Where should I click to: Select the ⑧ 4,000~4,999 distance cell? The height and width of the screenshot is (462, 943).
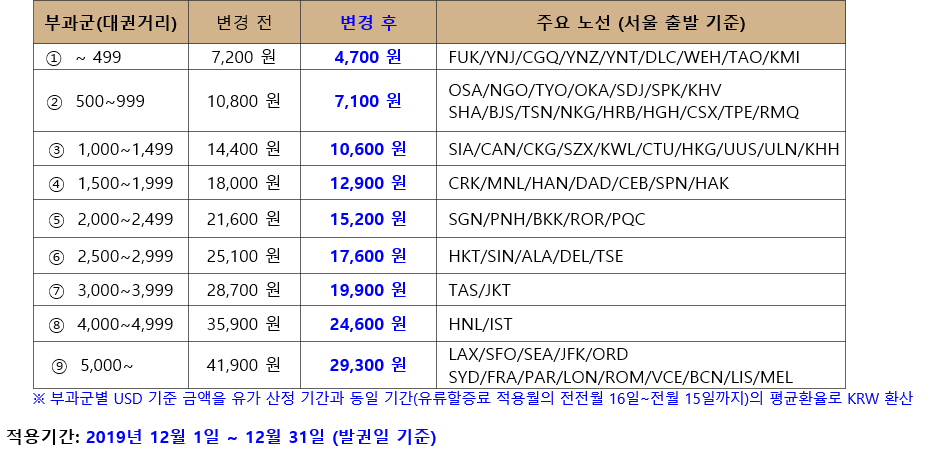111,325
